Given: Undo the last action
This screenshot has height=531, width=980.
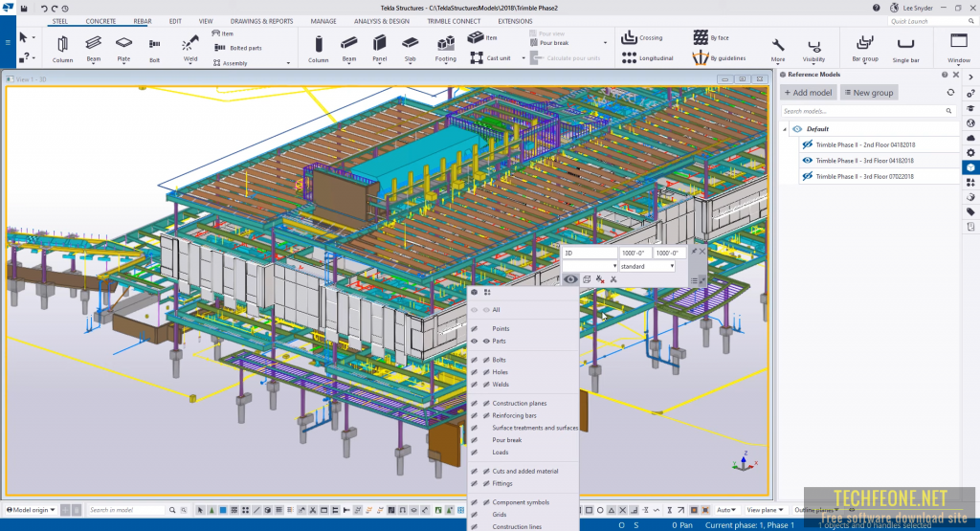Looking at the screenshot, I should click(44, 8).
